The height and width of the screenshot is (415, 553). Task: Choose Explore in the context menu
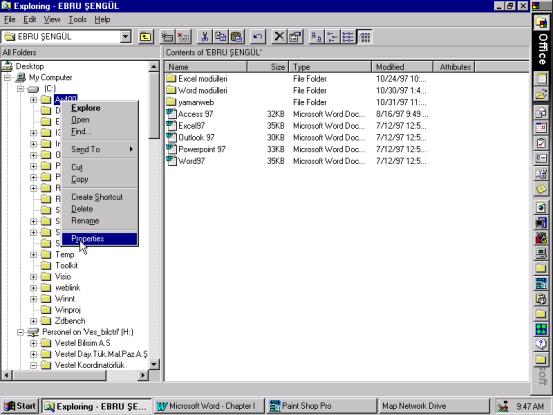(100, 108)
